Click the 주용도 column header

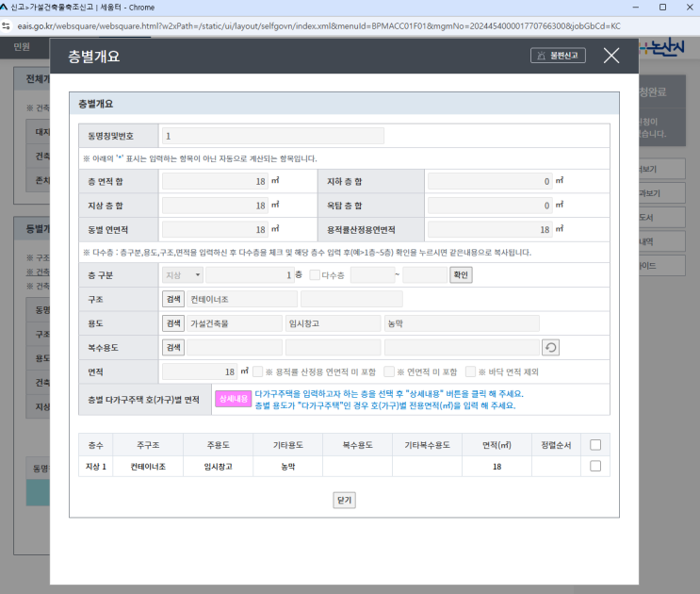(218, 445)
